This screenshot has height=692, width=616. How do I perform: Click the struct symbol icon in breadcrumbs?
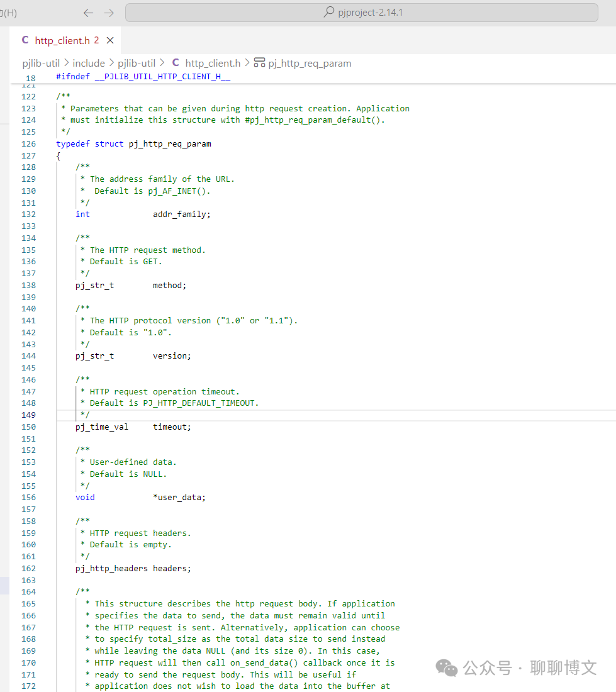[259, 63]
